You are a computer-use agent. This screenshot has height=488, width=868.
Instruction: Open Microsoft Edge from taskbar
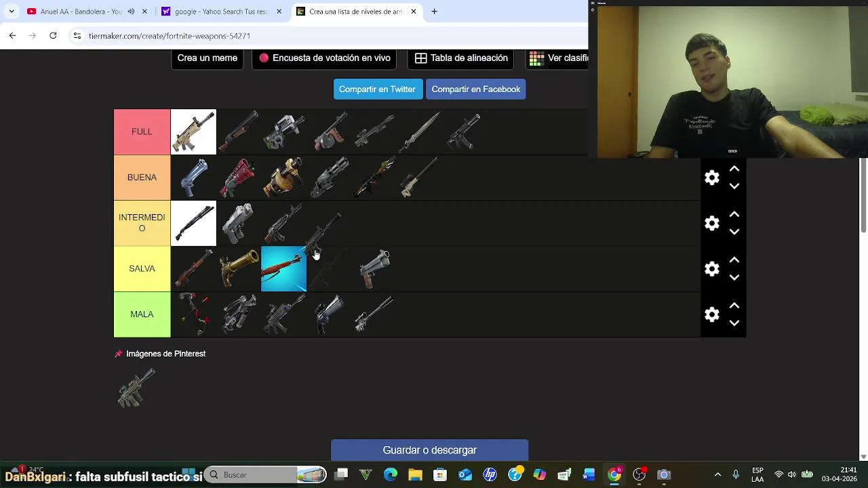point(391,475)
